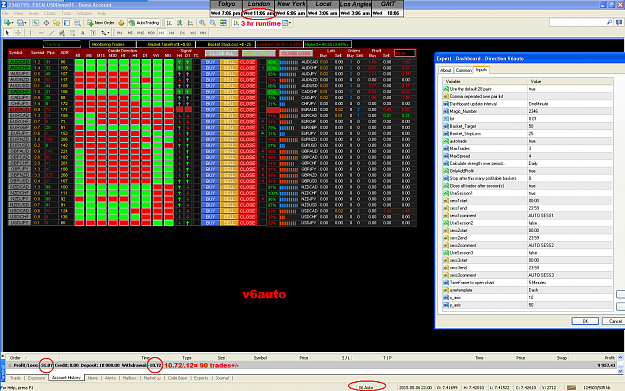Image resolution: width=625 pixels, height=391 pixels.
Task: Toggle the chart shift icon
Action: (236, 23)
